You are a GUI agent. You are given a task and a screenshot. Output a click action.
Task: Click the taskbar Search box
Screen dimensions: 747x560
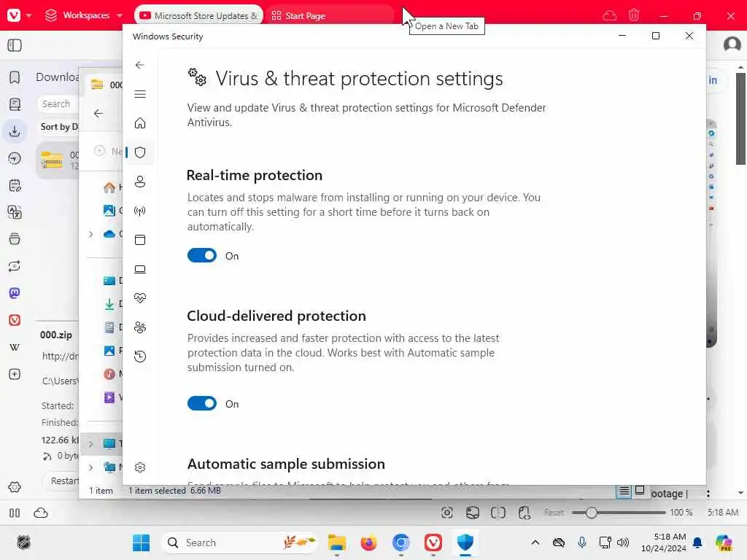239,542
